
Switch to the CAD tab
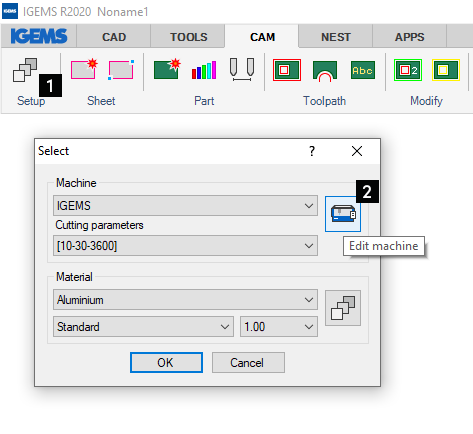point(114,37)
